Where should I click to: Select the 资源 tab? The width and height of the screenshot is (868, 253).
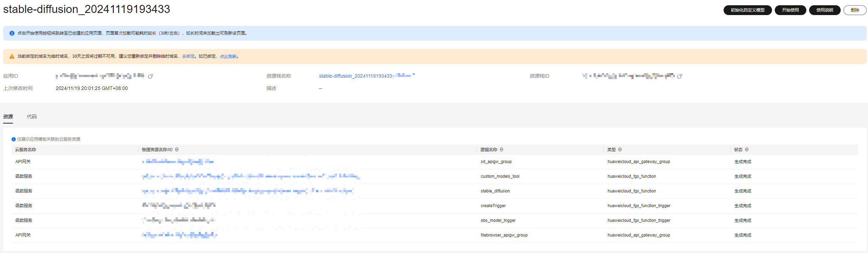pyautogui.click(x=8, y=117)
